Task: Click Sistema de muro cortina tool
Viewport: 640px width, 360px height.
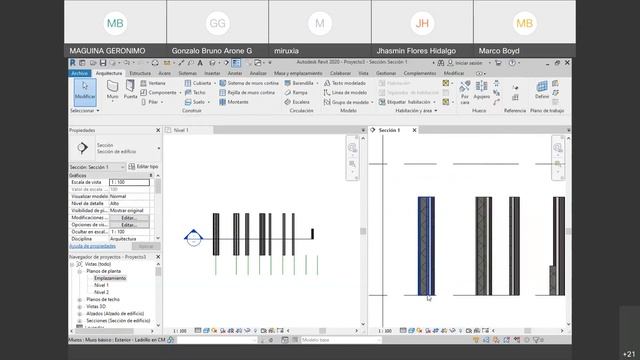Action: pos(249,83)
